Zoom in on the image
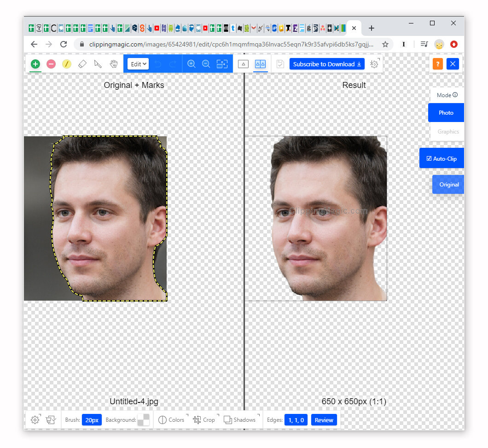The image size is (488, 448). tap(192, 64)
